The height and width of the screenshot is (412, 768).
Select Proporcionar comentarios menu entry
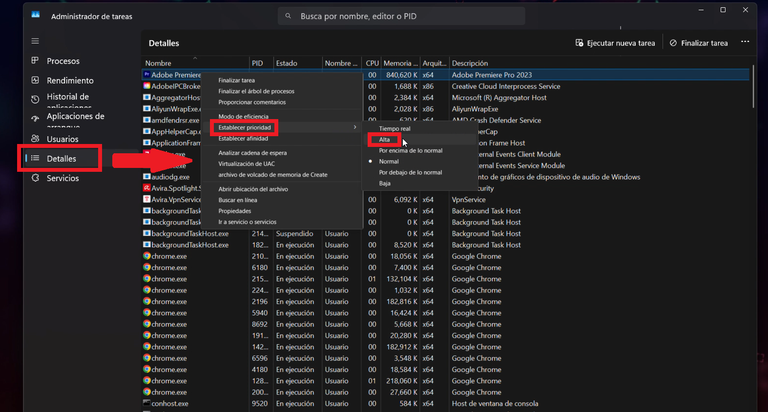click(252, 102)
